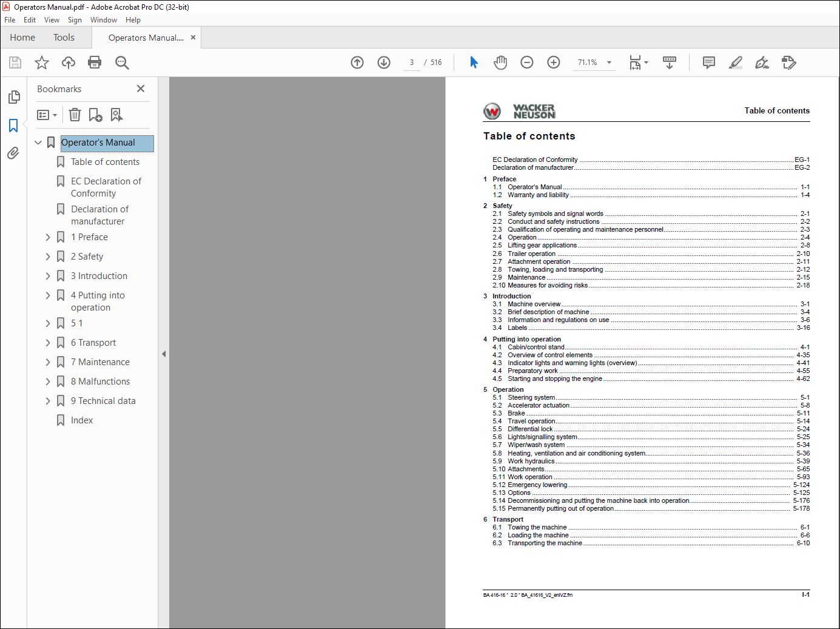Open Declaration of manufacturer bookmark
The image size is (840, 629).
(99, 215)
